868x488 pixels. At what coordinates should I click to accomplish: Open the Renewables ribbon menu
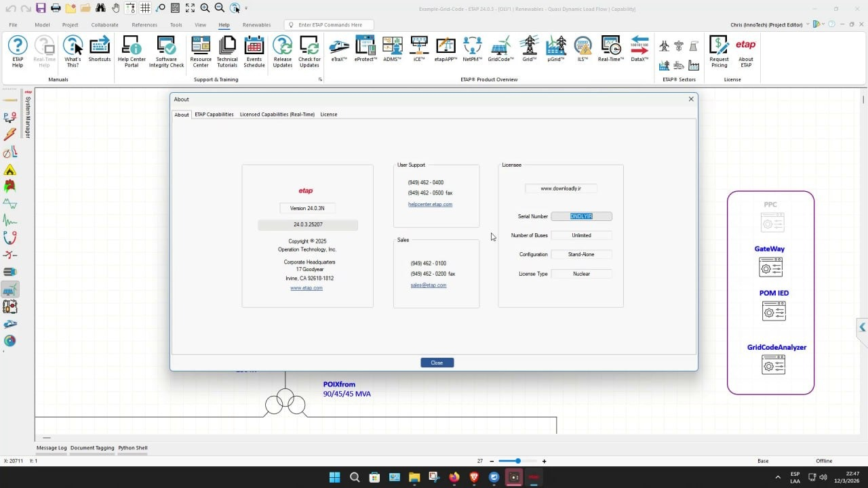[x=256, y=25]
